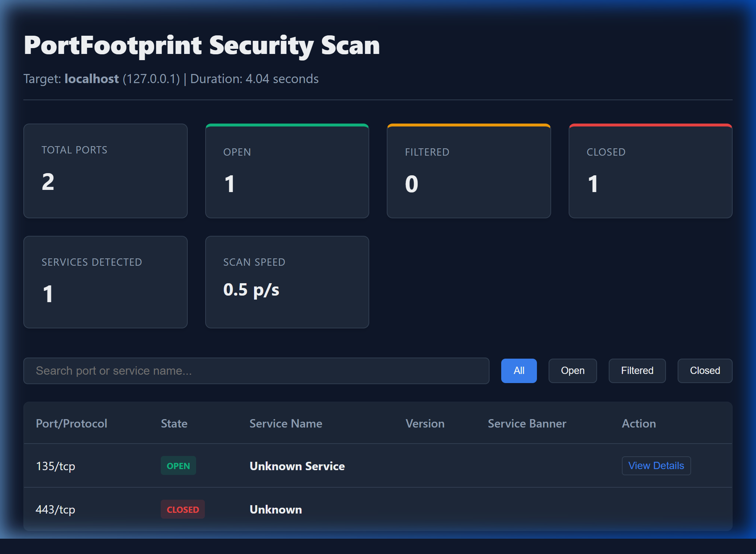
Task: Click the Service Banner column header
Action: (x=527, y=424)
